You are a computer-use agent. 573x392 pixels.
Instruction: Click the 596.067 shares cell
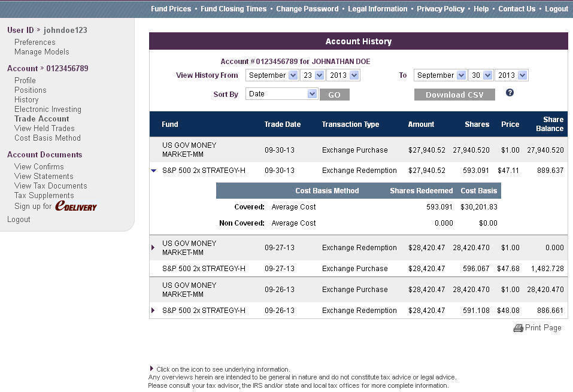(476, 269)
